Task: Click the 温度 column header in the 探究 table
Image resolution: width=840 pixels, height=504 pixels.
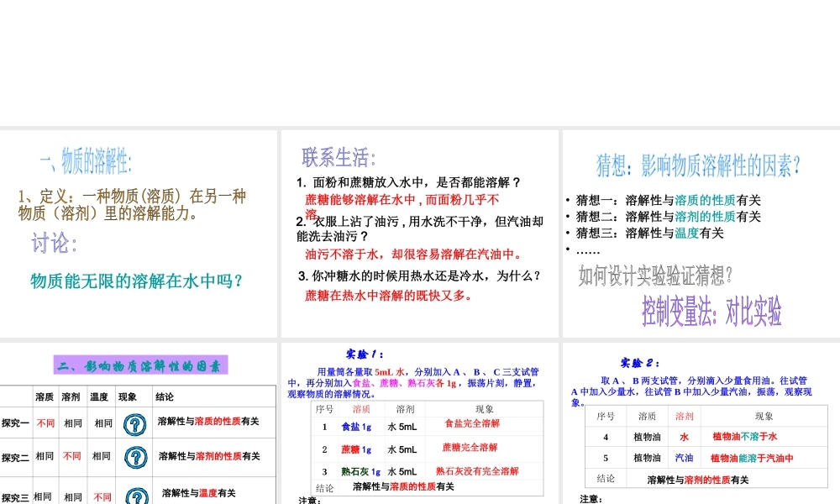Action: pos(98,396)
